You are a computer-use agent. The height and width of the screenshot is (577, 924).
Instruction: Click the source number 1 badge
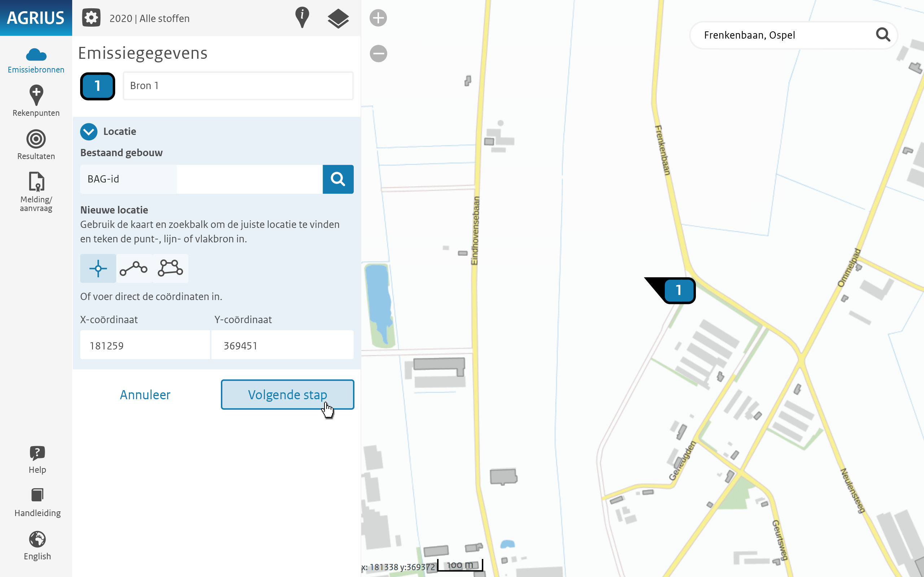tap(97, 86)
